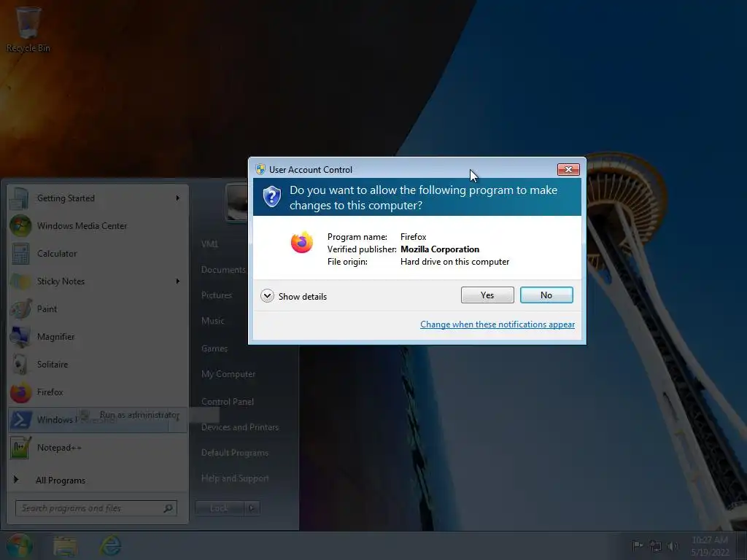
Task: Open the Calculator icon in Start menu
Action: coord(20,253)
